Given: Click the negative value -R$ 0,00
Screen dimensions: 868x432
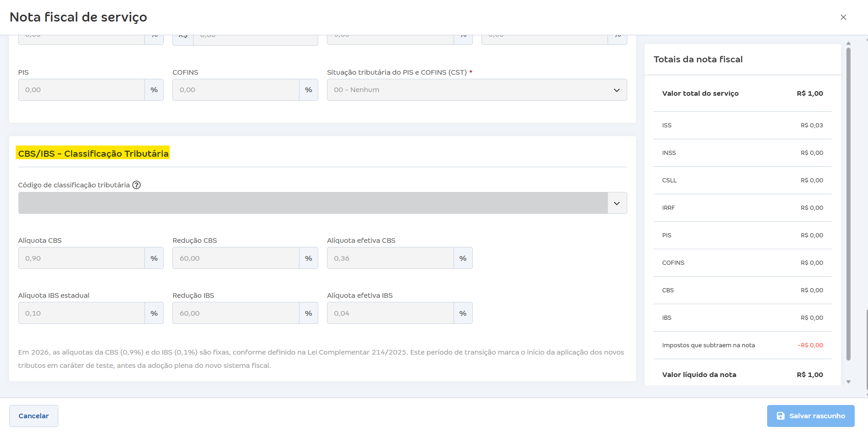Looking at the screenshot, I should coord(810,345).
